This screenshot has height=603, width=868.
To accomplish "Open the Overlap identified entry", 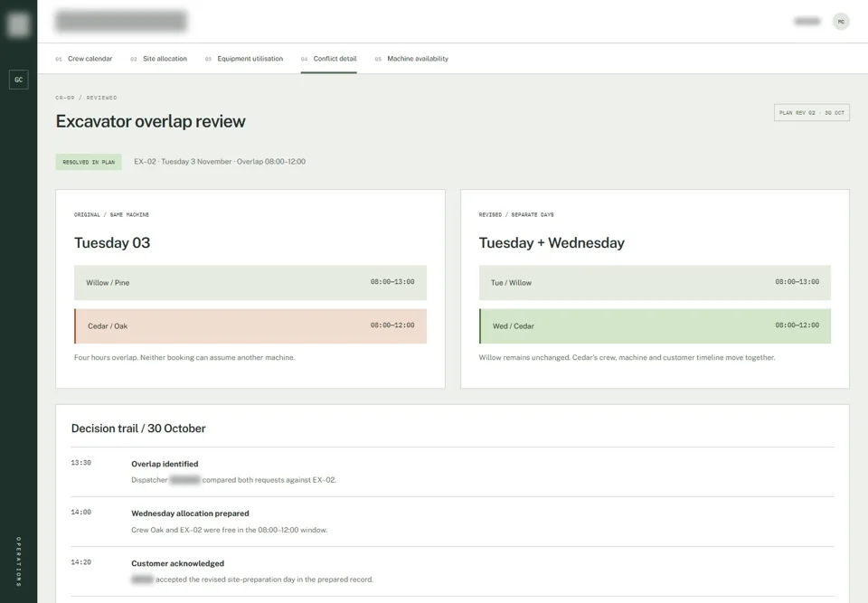I will pyautogui.click(x=165, y=464).
